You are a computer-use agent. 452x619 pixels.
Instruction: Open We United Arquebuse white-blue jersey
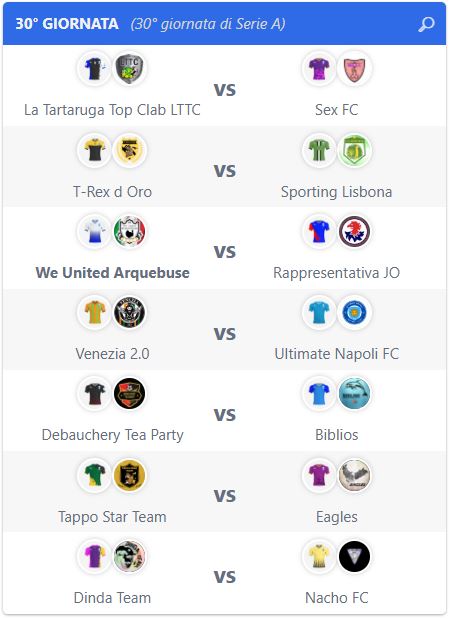[x=94, y=231]
